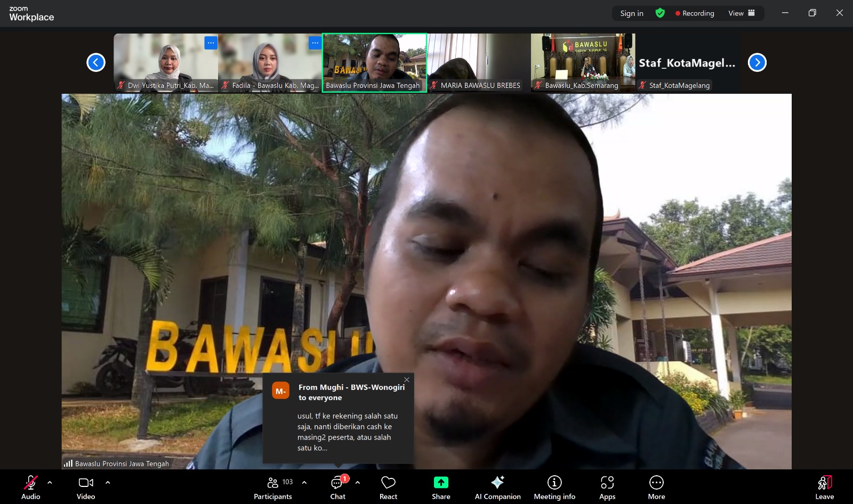Unmute the microphone Audio button
The image size is (853, 504).
click(31, 487)
